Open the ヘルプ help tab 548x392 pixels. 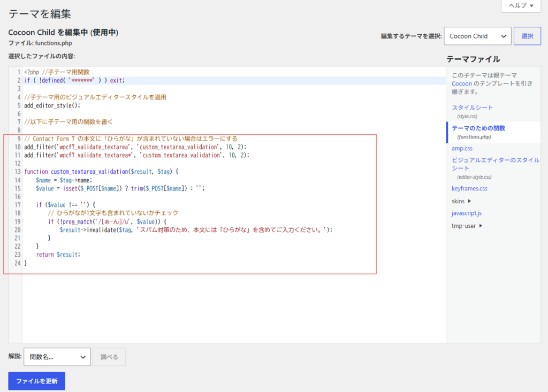click(521, 5)
